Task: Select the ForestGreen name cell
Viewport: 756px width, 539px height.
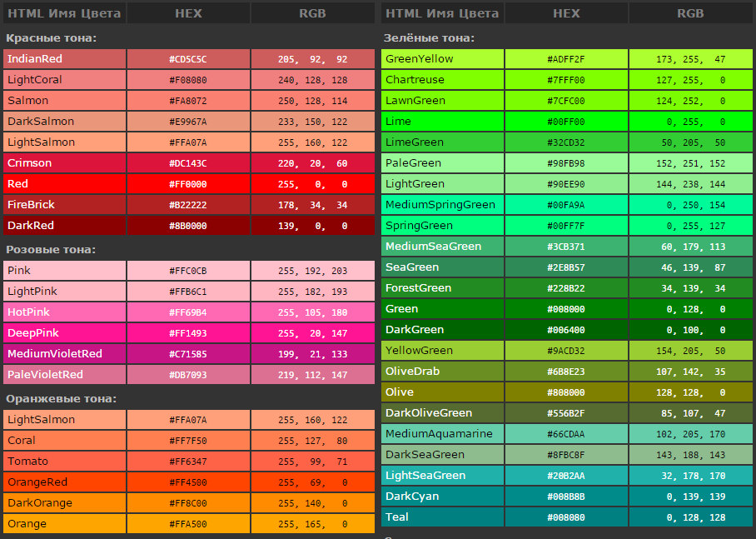Action: pos(443,288)
